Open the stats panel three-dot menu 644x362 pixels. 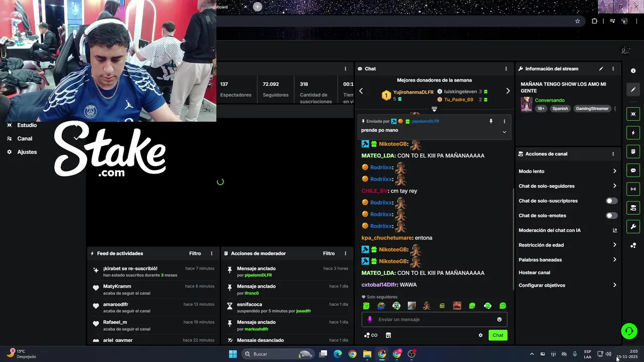(x=345, y=69)
